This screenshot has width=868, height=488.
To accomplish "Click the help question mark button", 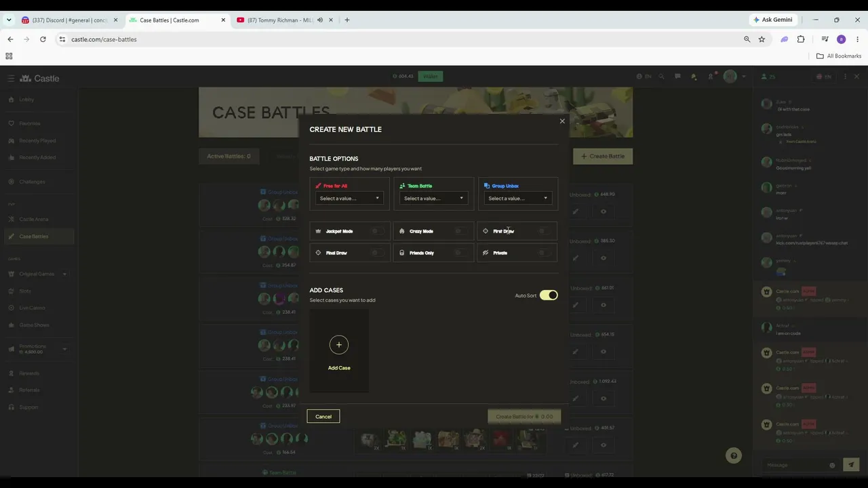I will click(733, 455).
